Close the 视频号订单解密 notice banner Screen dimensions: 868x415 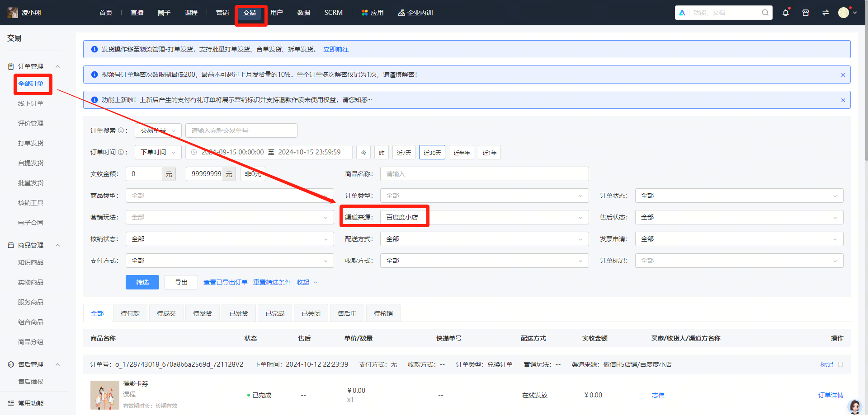point(843,75)
